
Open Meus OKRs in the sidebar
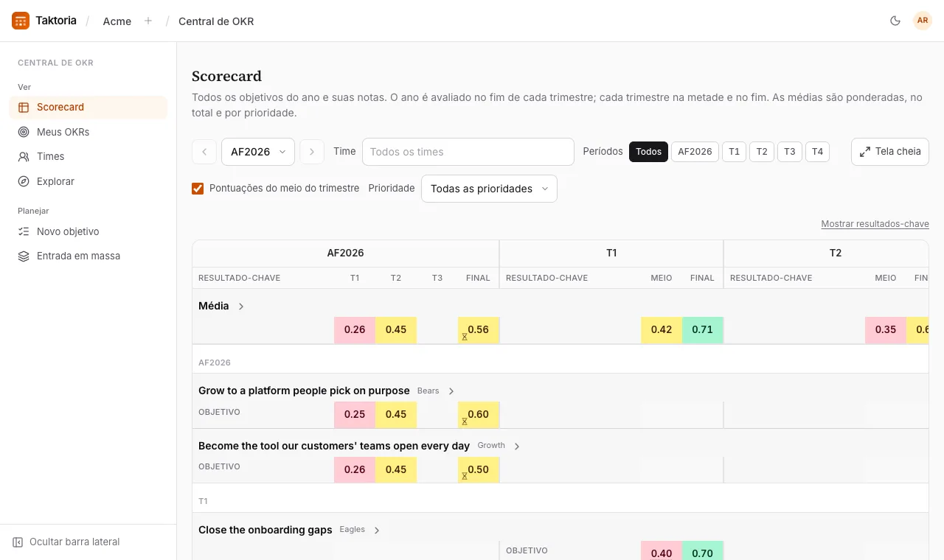[x=88, y=132]
